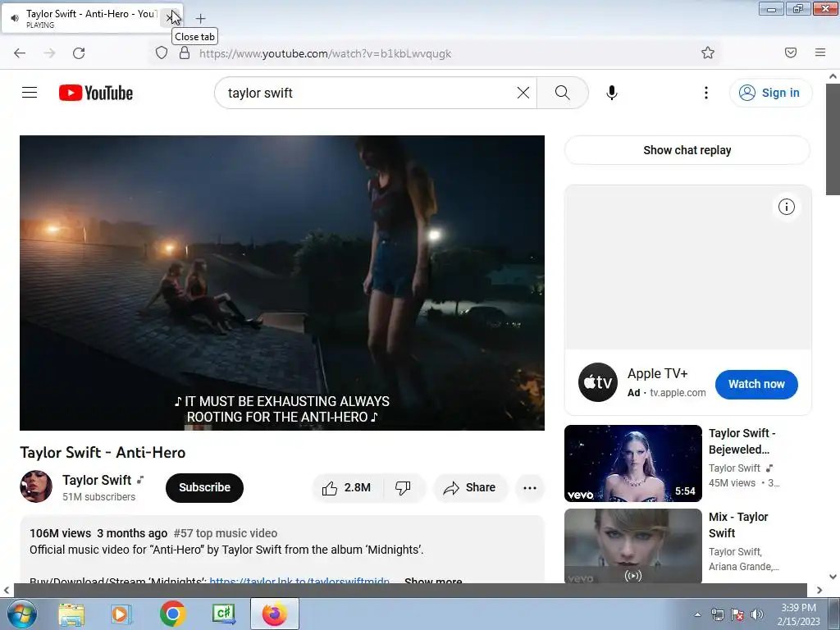Mute tab via speaker icon

(x=15, y=18)
